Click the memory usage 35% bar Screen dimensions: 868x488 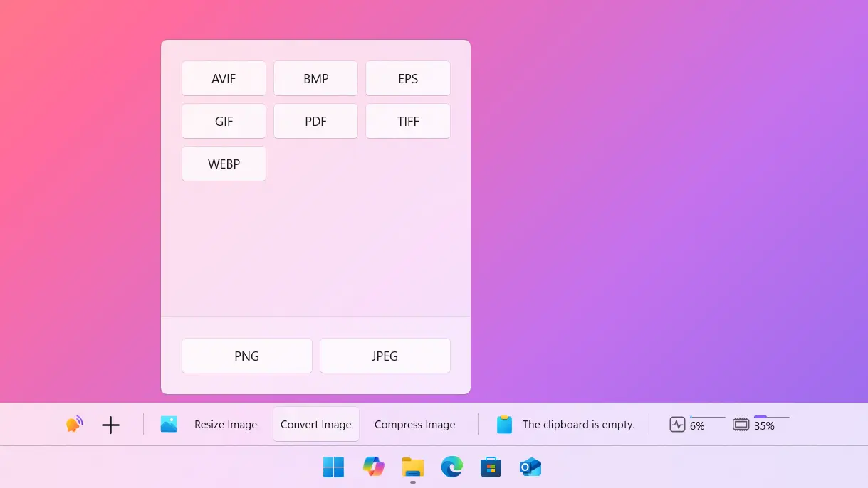click(x=772, y=417)
